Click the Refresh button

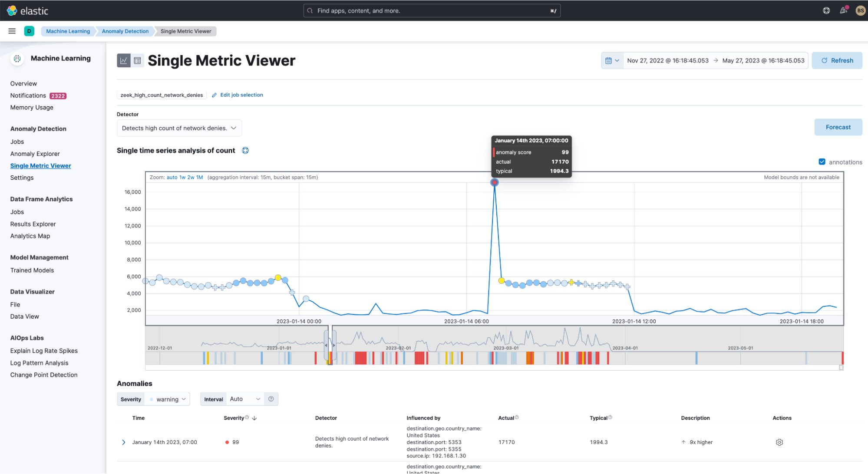pos(837,61)
